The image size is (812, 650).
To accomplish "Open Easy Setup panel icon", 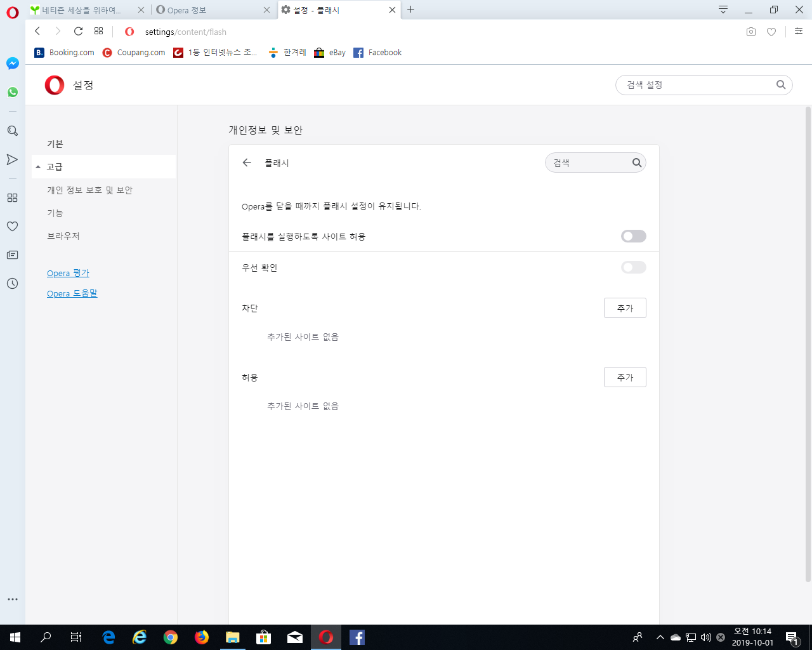I will point(799,31).
